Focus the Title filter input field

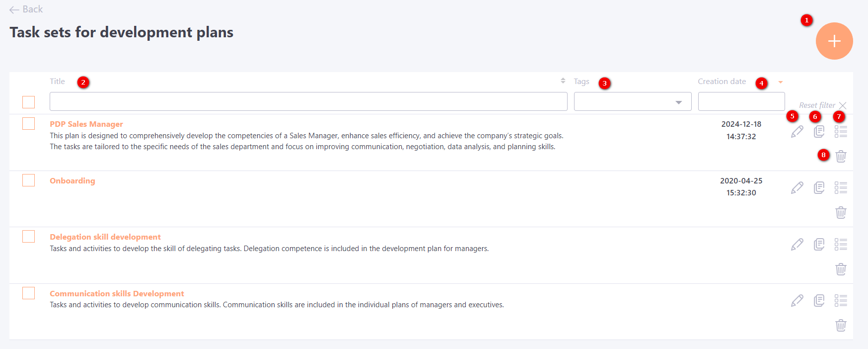tap(308, 101)
